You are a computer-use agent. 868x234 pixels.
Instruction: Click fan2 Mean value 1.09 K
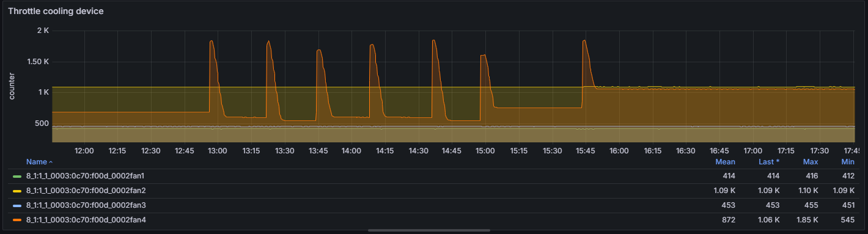pyautogui.click(x=724, y=191)
